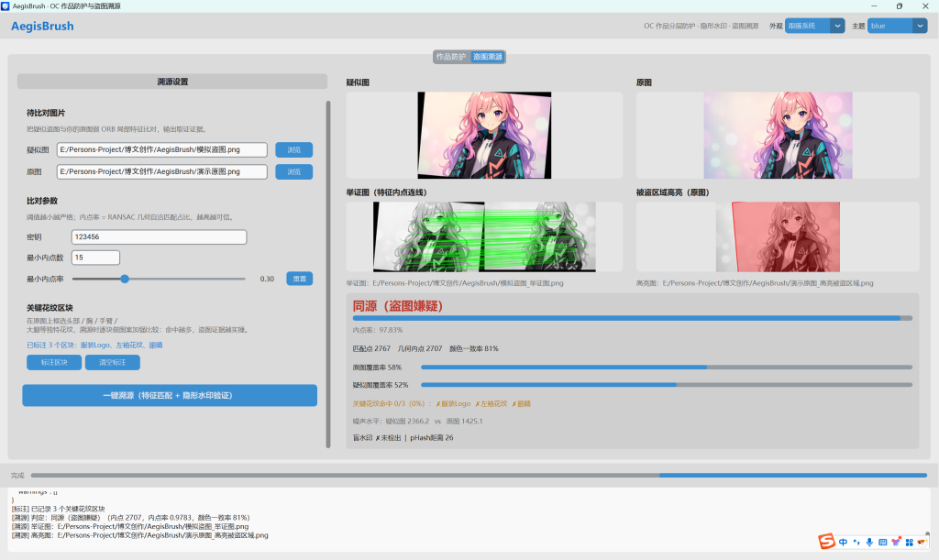Open the 主题 theme dropdown showing blue
Screen dimensions: 939x560
pos(897,26)
